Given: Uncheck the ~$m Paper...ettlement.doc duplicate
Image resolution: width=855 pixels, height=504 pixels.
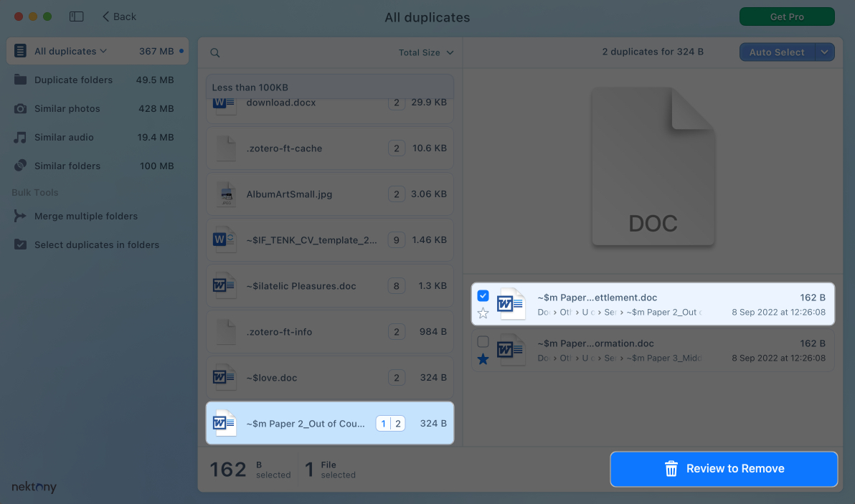Looking at the screenshot, I should (x=483, y=295).
